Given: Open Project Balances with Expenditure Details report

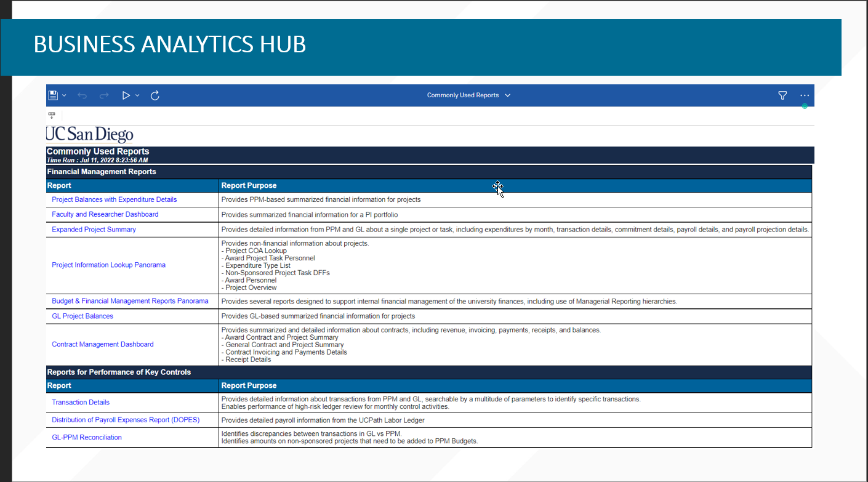Looking at the screenshot, I should click(114, 199).
